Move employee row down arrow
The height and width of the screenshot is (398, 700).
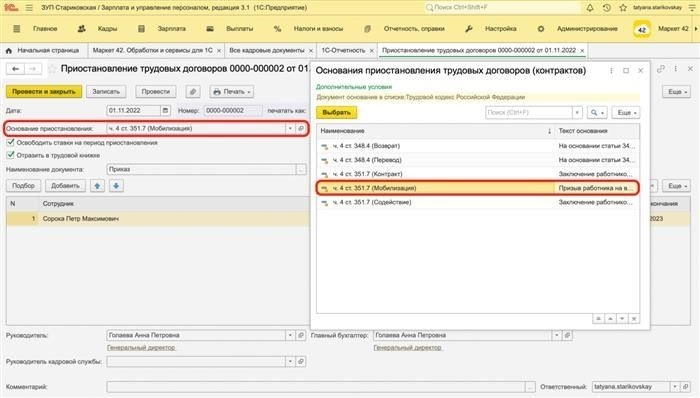coord(116,186)
